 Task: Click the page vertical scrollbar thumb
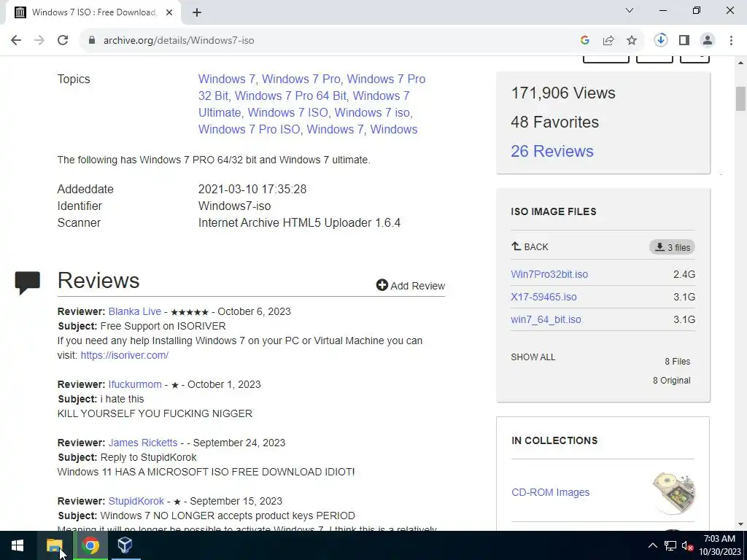740,98
